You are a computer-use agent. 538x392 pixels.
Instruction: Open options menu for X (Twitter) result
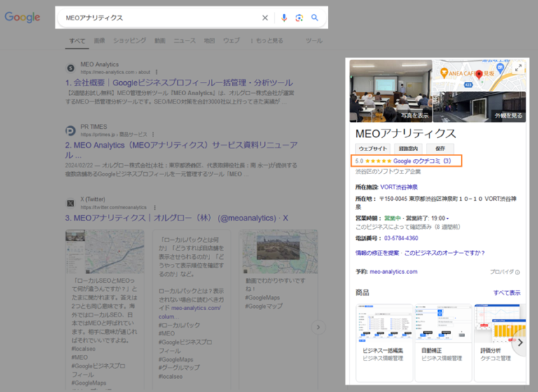coord(155,207)
